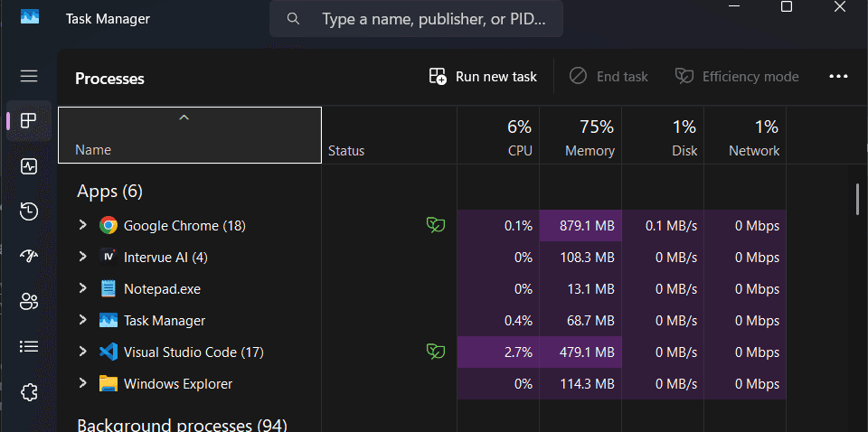Click the search magnifier icon

293,19
